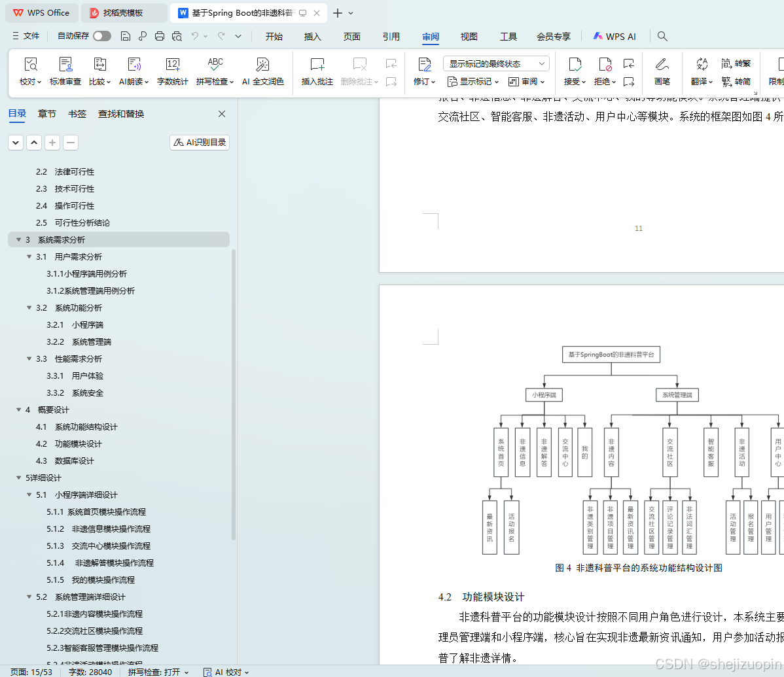Click 繁转简 convert to simplified
784x677 pixels.
[x=736, y=82]
